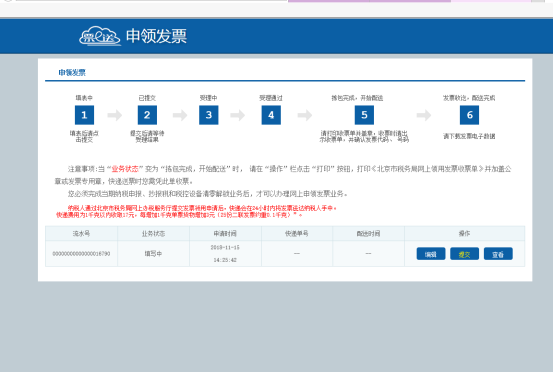This screenshot has width=553, height=373.
Task: Click the 填表后请点击提交 caption under step 1
Action: coord(84,136)
